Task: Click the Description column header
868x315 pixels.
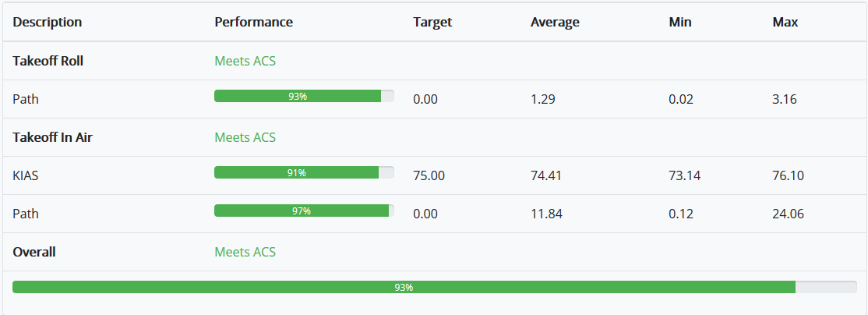Action: pos(48,22)
